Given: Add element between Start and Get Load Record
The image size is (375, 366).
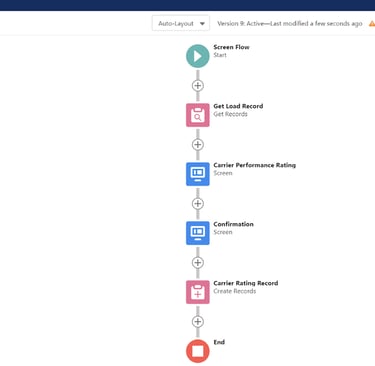Looking at the screenshot, I should (x=198, y=86).
